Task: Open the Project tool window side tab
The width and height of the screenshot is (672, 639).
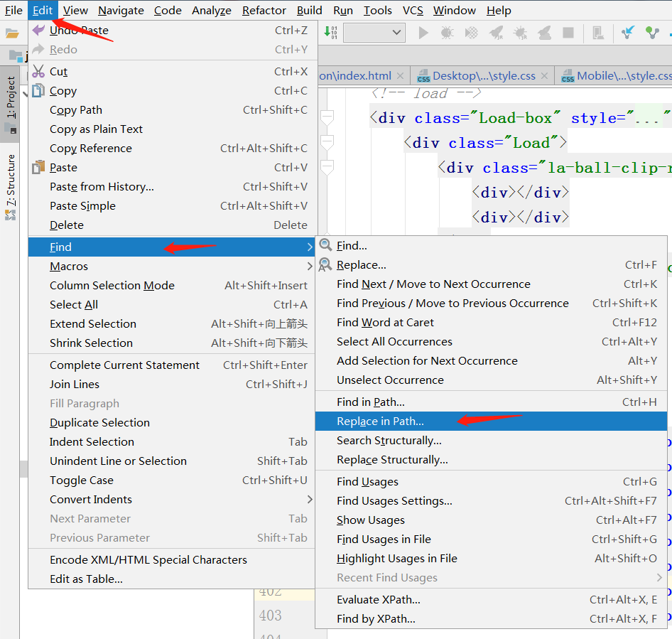Action: 11,98
